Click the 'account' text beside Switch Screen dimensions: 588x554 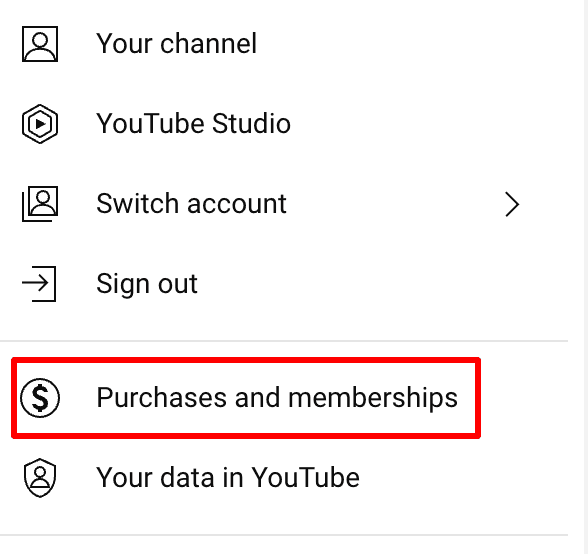tap(237, 204)
